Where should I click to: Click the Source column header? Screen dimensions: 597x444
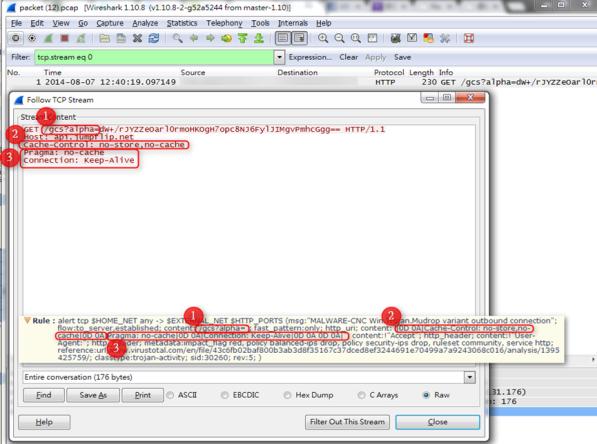193,72
